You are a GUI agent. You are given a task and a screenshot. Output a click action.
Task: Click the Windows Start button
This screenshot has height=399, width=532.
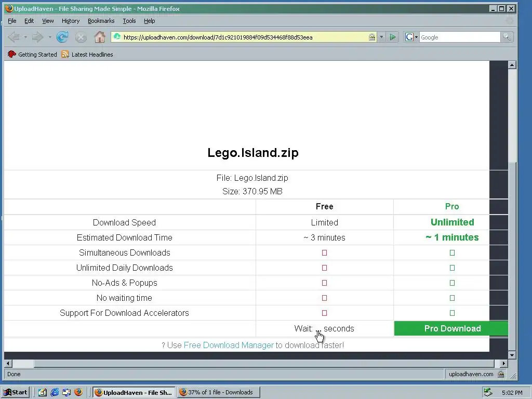(15, 392)
